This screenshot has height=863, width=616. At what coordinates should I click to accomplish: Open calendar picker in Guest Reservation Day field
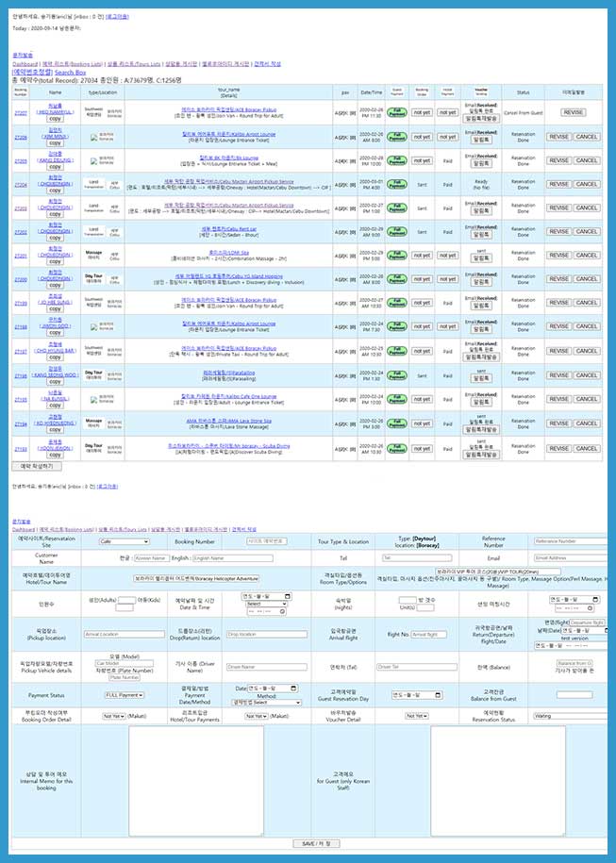point(439,695)
